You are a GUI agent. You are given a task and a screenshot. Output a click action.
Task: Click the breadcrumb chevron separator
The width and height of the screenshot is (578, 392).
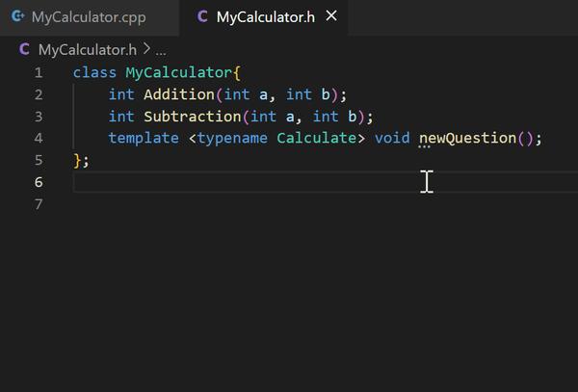tap(146, 49)
